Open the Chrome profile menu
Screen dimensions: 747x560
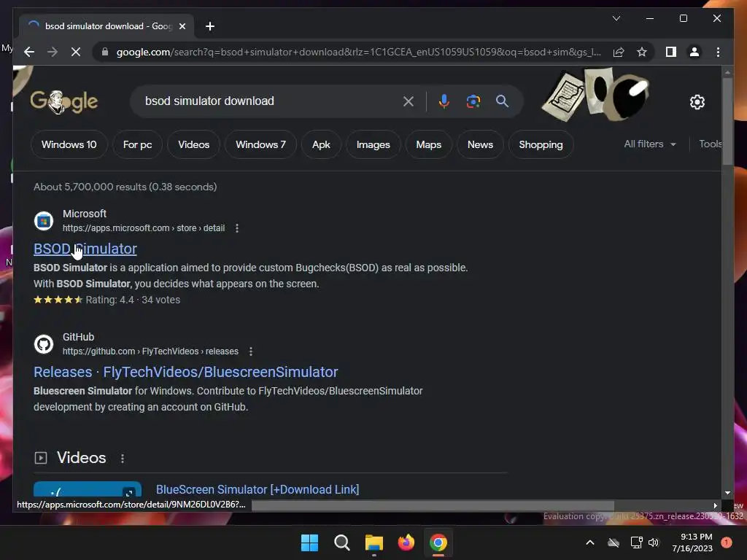coord(694,52)
